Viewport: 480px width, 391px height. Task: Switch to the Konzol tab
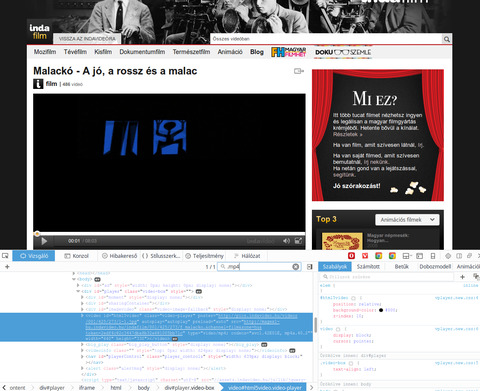coord(77,256)
